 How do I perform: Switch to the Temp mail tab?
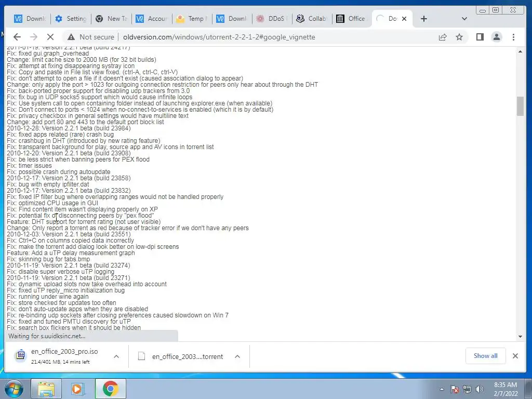click(x=192, y=19)
